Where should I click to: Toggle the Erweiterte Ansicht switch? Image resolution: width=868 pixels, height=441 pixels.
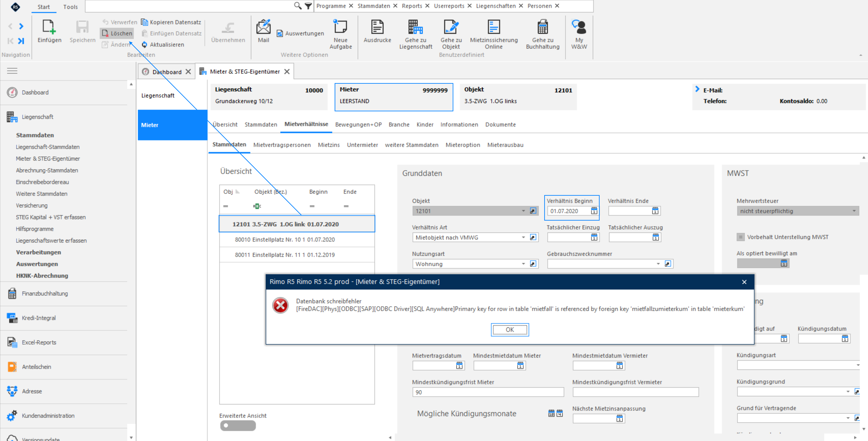tap(238, 425)
